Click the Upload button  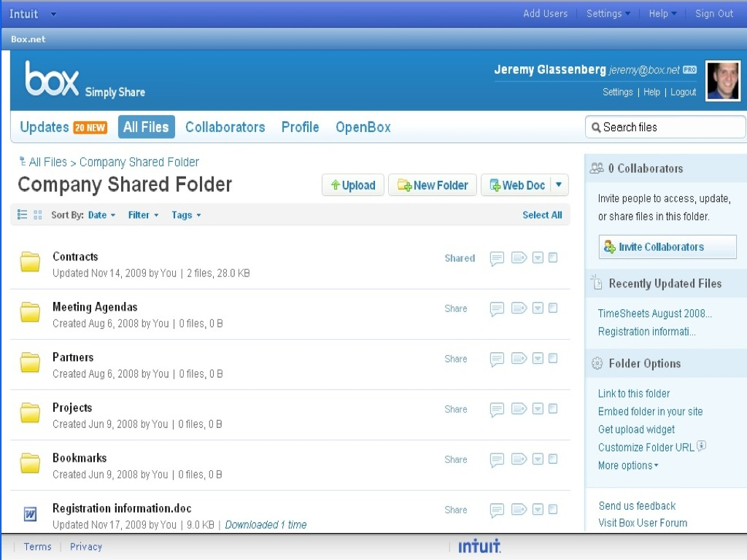[x=353, y=184]
